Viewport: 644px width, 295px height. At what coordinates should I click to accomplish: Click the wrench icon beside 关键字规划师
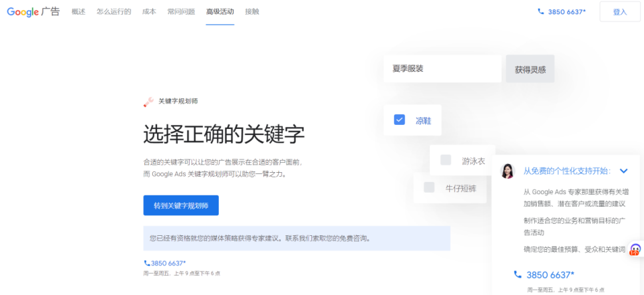tap(148, 102)
